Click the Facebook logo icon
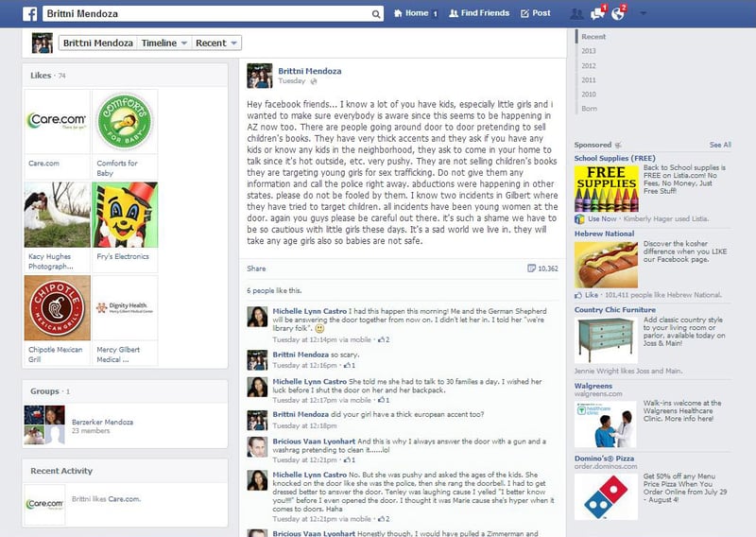756x537 pixels. tap(30, 13)
